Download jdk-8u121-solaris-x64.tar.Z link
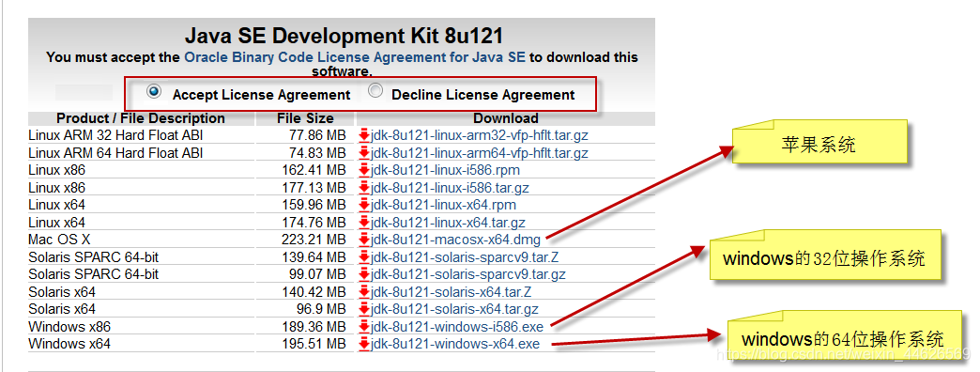Screen dimensions: 980x372 pyautogui.click(x=452, y=291)
